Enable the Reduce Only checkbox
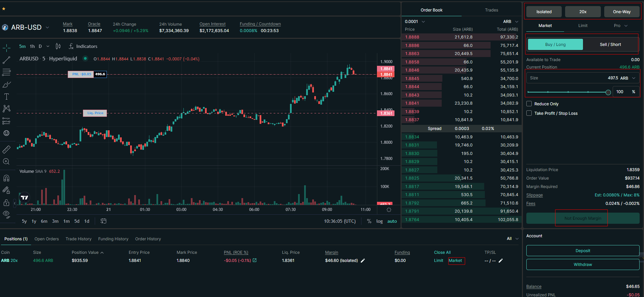This screenshot has height=297, width=644. click(529, 104)
